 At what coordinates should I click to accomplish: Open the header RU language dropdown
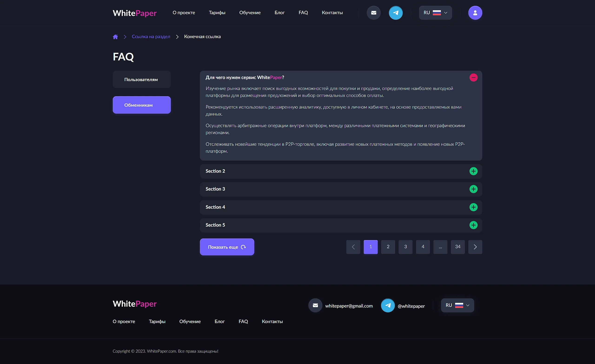(x=435, y=13)
